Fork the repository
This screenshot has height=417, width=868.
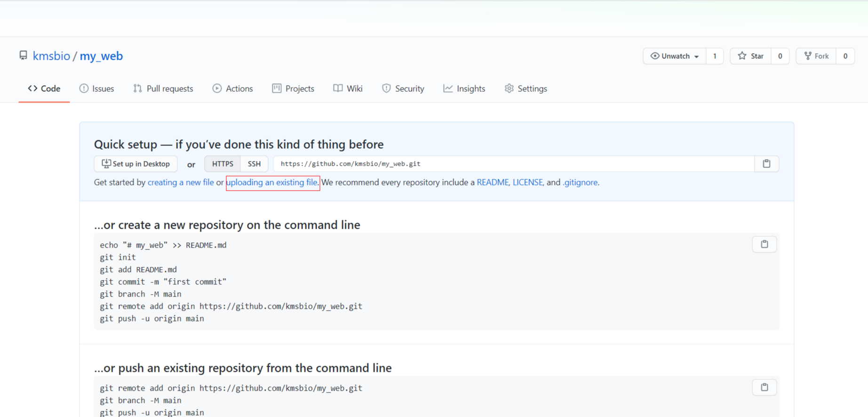pyautogui.click(x=816, y=56)
